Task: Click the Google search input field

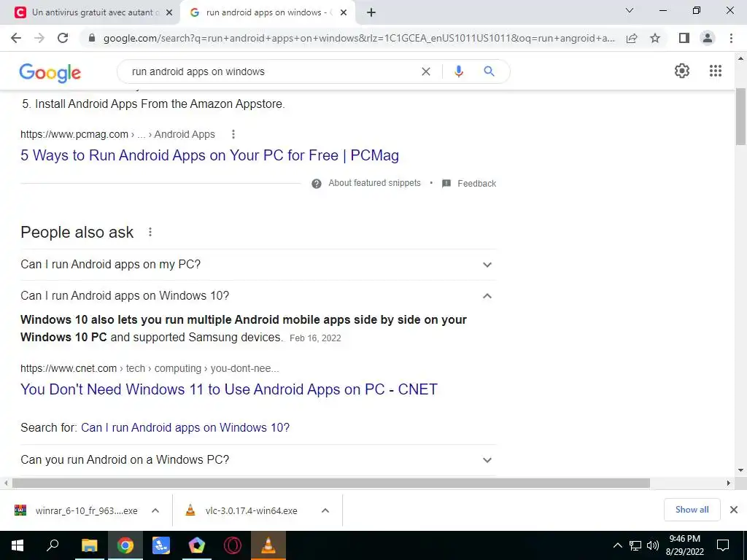Action: coord(271,71)
